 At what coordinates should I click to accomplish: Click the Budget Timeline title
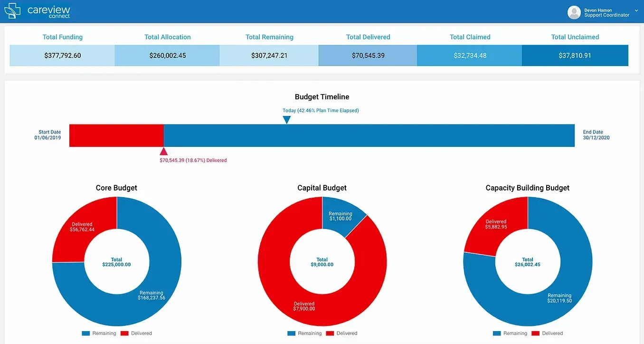pyautogui.click(x=322, y=97)
